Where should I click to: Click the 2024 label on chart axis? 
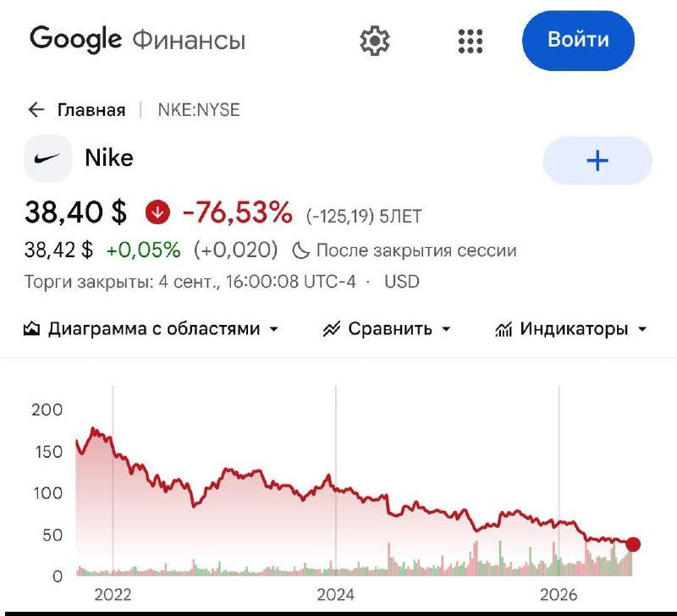tap(335, 595)
